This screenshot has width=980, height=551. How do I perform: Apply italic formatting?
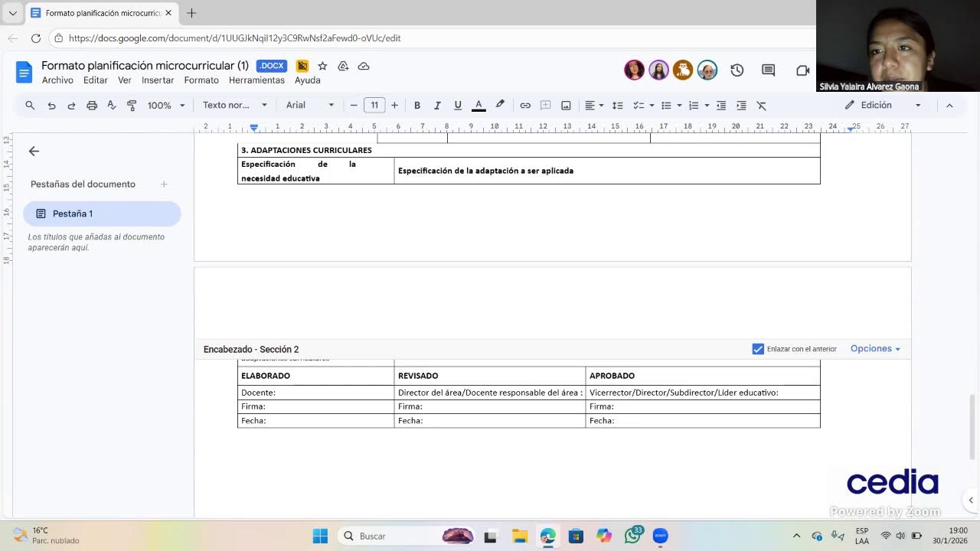(x=437, y=106)
